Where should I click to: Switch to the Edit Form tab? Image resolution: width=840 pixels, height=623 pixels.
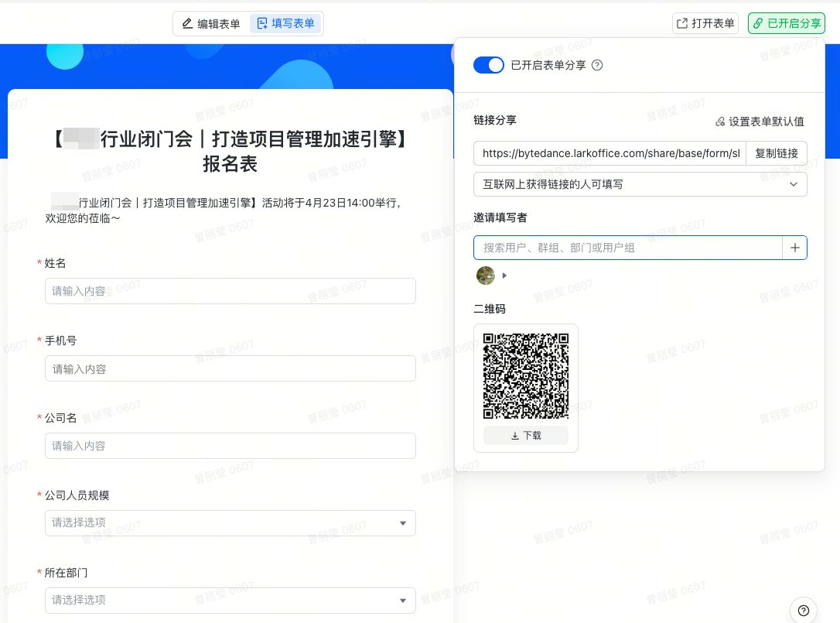(211, 24)
